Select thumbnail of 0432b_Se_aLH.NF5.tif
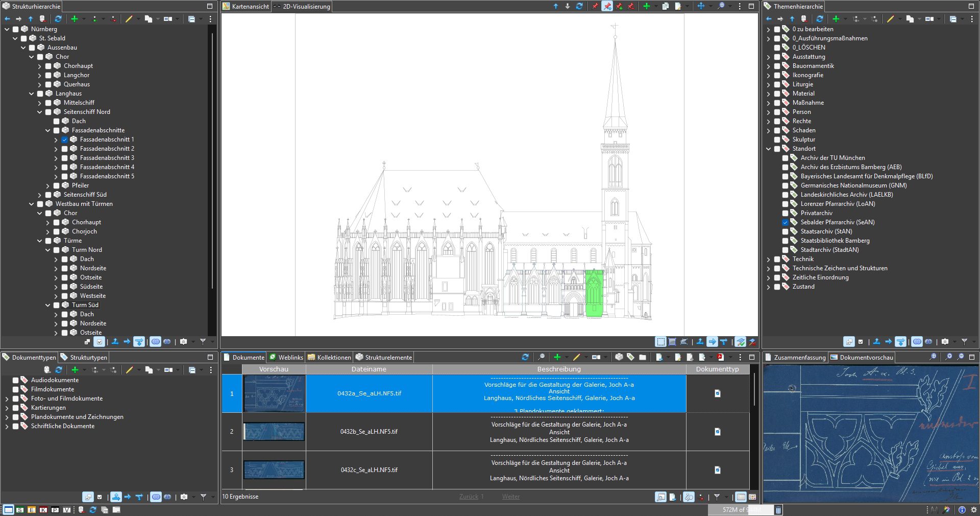The height and width of the screenshot is (516, 980). pyautogui.click(x=274, y=432)
